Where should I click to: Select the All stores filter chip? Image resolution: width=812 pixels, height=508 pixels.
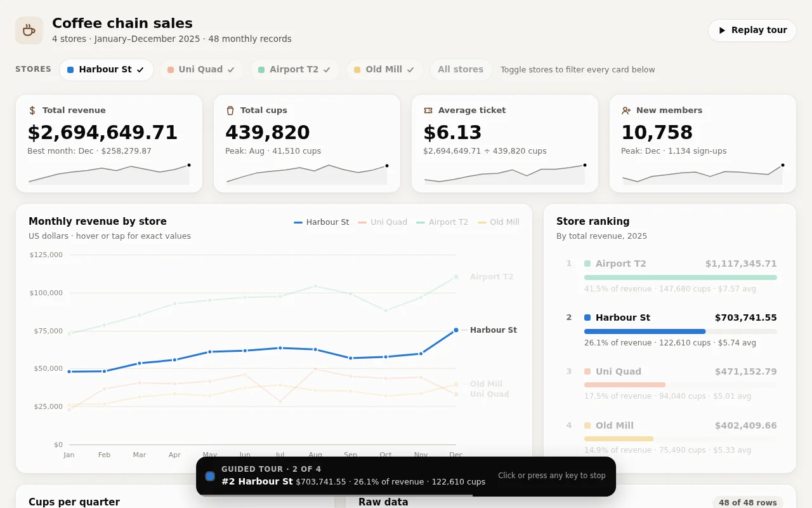461,70
